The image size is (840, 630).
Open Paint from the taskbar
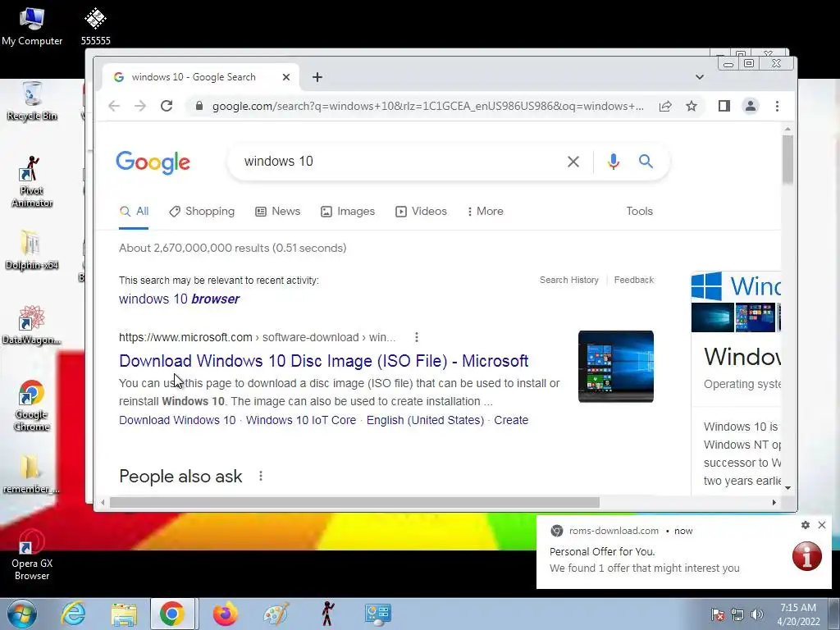pyautogui.click(x=276, y=614)
